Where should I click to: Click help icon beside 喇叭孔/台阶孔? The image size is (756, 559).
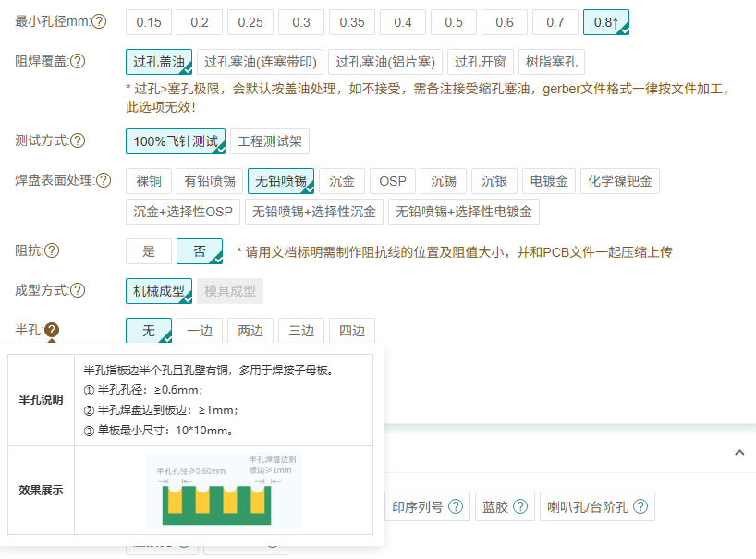pyautogui.click(x=640, y=506)
